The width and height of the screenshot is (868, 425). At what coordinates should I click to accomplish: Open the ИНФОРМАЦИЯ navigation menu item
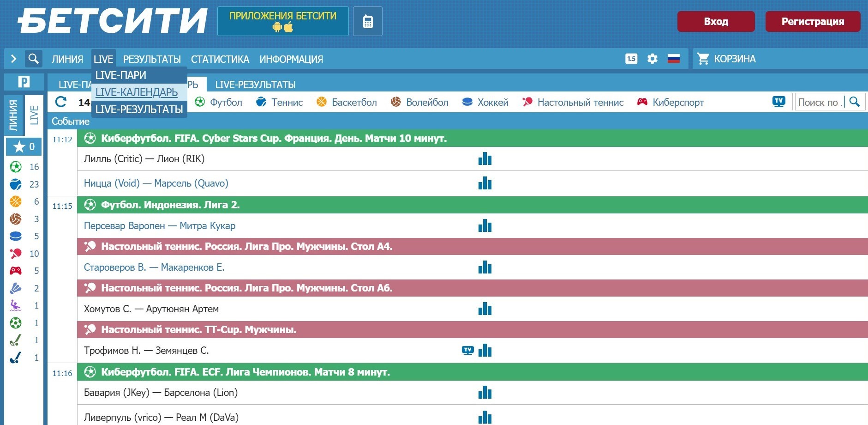[x=291, y=59]
